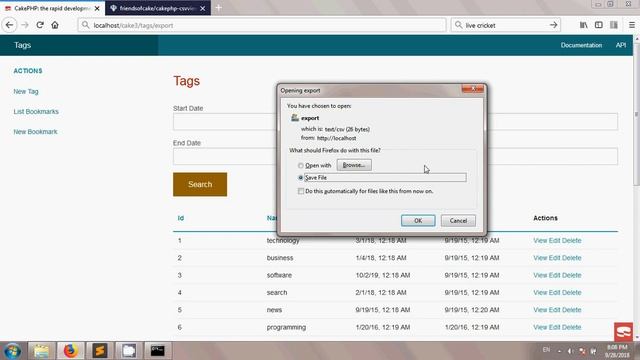Image resolution: width=640 pixels, height=360 pixels.
Task: Switch to Firefox in the taskbar
Action: pos(70,351)
